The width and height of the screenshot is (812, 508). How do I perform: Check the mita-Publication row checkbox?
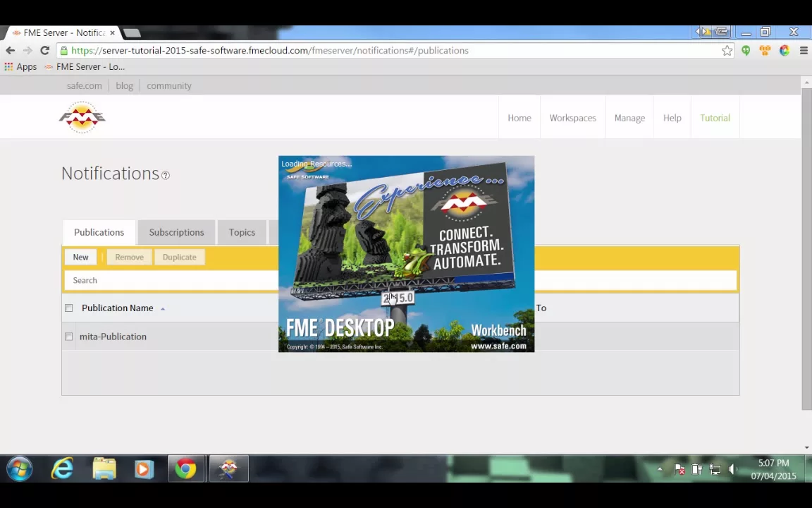69,337
